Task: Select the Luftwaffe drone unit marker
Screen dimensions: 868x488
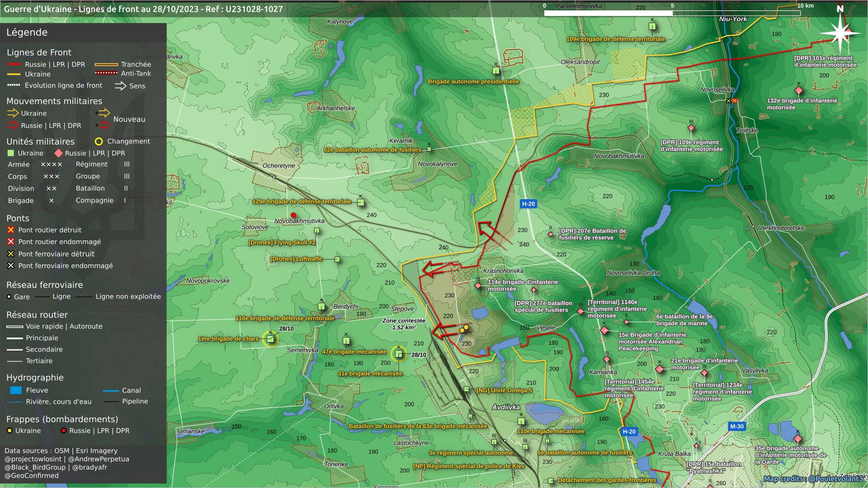Action: coord(337,259)
